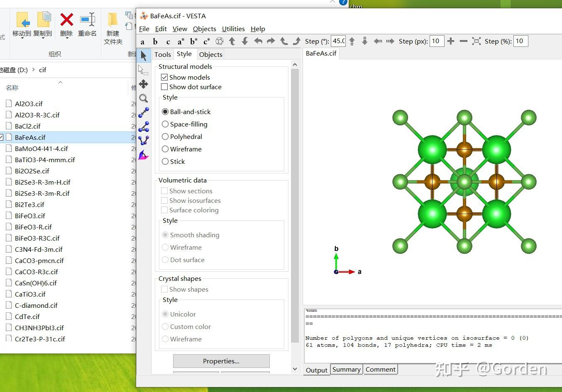Open the File menu
This screenshot has width=562, height=392.
144,29
